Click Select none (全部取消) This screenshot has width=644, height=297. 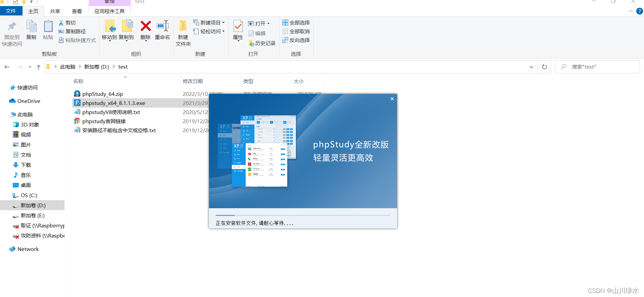coord(296,31)
